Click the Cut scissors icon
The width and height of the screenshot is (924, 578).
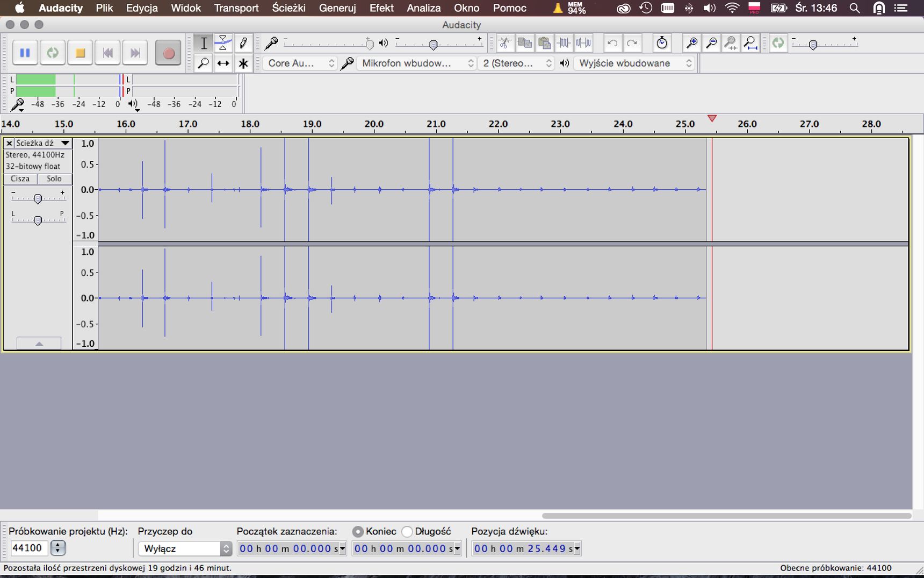tap(505, 43)
